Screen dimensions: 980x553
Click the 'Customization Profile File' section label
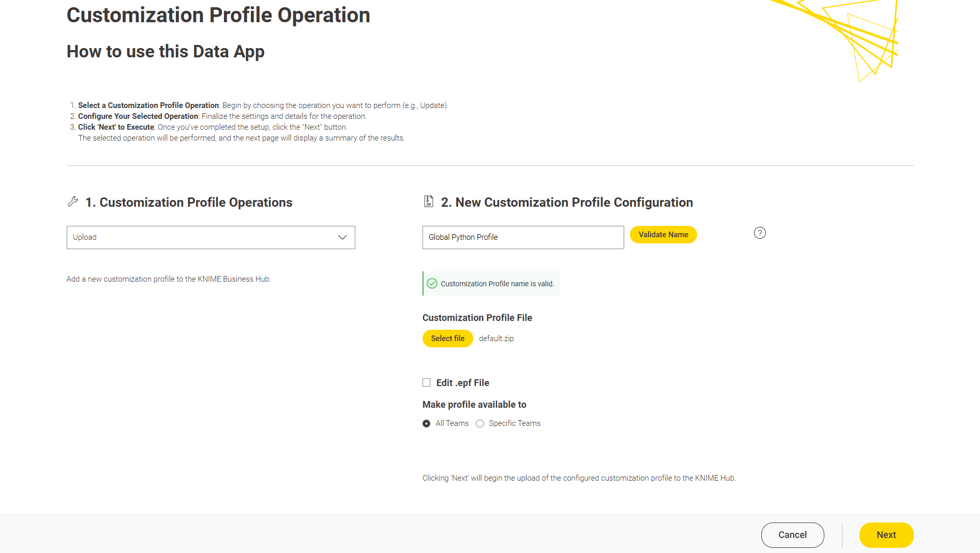click(477, 318)
